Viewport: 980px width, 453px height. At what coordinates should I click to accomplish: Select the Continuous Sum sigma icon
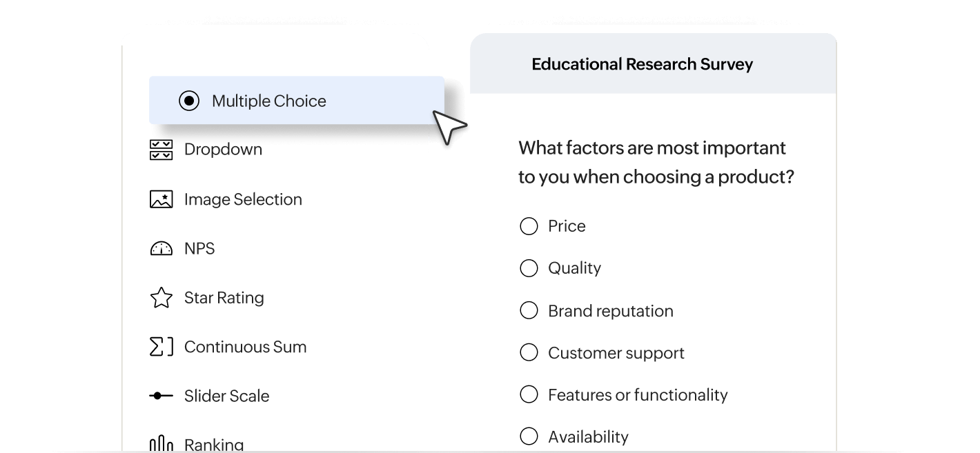pyautogui.click(x=161, y=347)
